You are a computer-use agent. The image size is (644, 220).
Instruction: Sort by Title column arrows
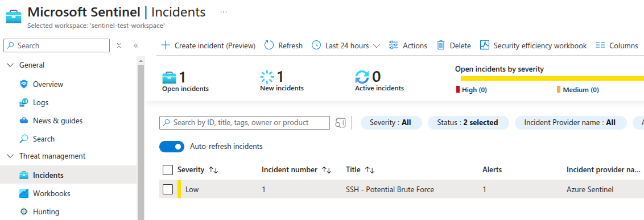[x=370, y=170]
